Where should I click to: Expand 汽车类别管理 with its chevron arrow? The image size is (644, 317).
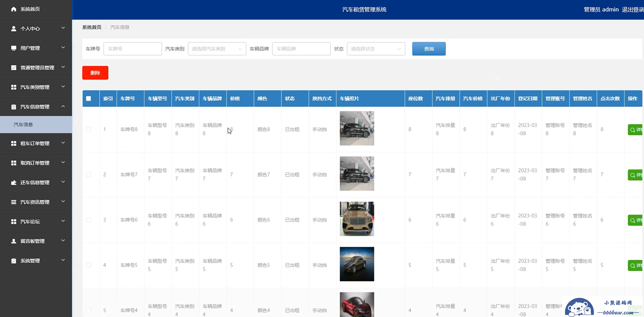coord(63,87)
